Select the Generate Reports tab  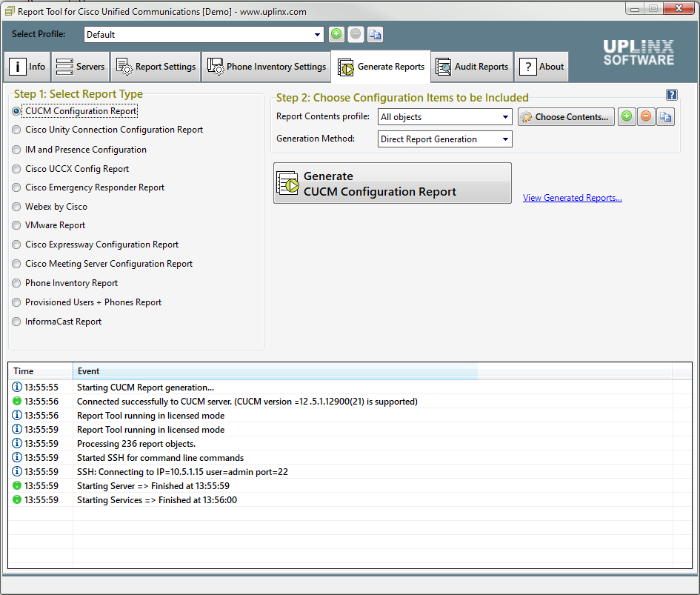[381, 67]
